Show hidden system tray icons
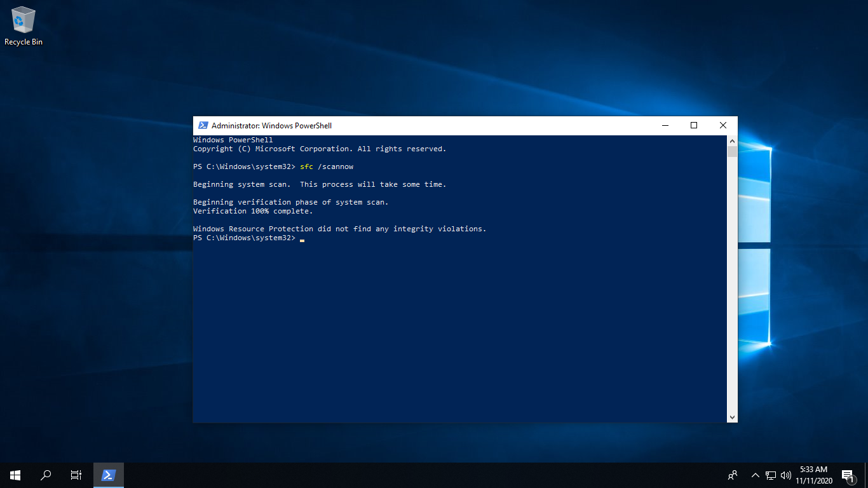The height and width of the screenshot is (488, 868). tap(756, 475)
